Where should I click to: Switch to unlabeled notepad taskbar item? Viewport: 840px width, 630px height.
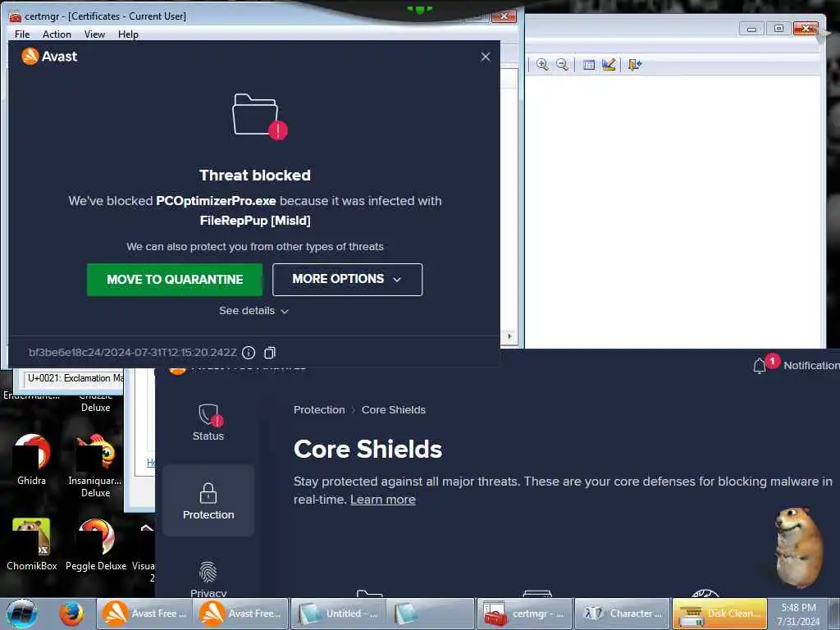pos(430,614)
